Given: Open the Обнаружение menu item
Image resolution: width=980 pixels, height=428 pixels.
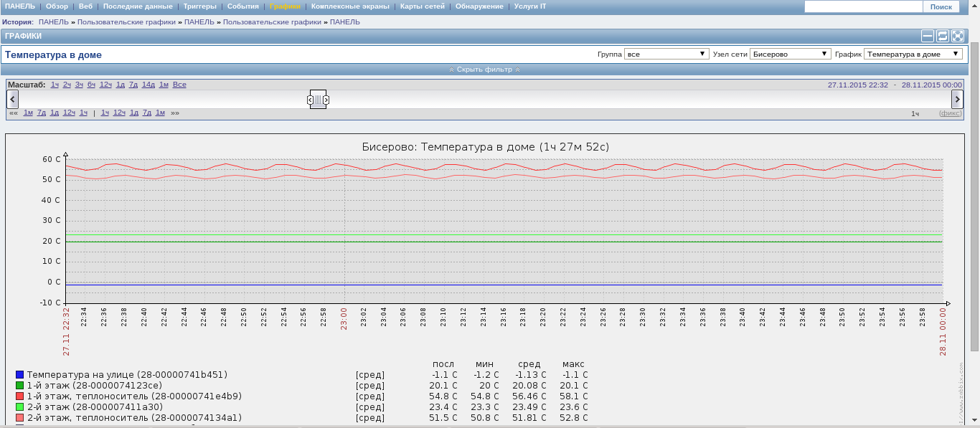Looking at the screenshot, I should click(479, 6).
